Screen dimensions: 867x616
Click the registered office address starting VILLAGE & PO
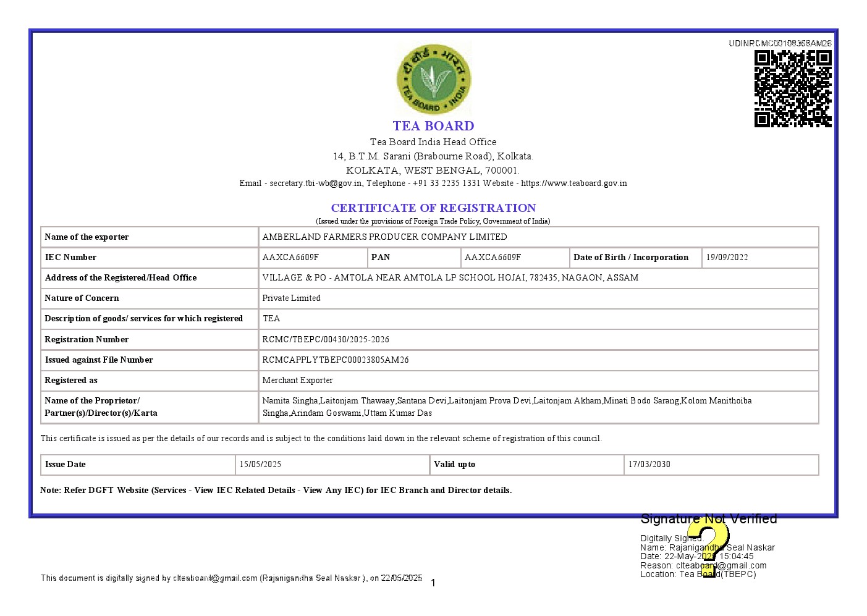tap(450, 277)
